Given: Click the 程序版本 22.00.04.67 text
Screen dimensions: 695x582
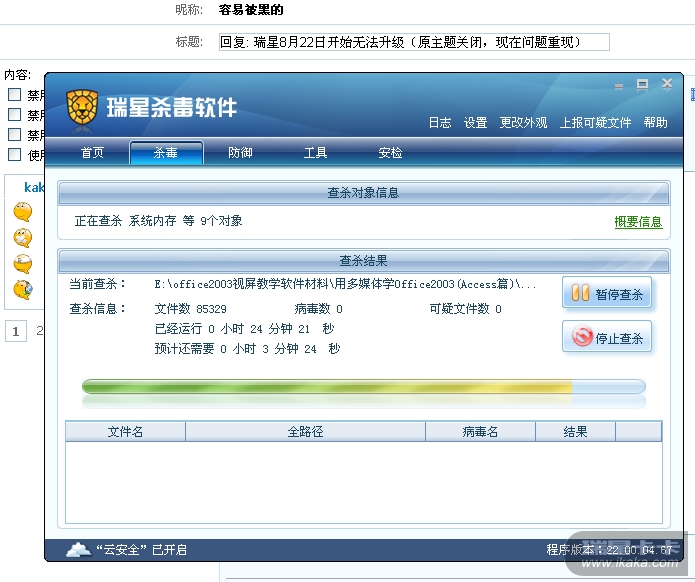Looking at the screenshot, I should [609, 550].
